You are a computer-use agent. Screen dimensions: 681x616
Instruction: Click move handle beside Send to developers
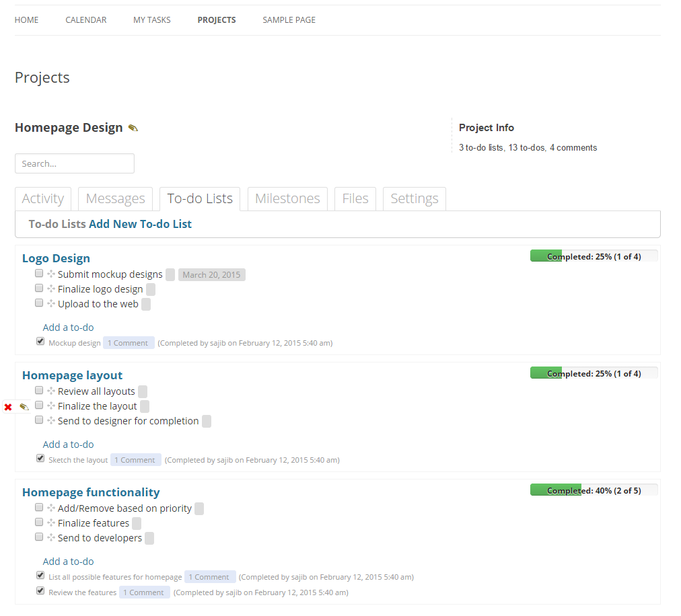51,537
